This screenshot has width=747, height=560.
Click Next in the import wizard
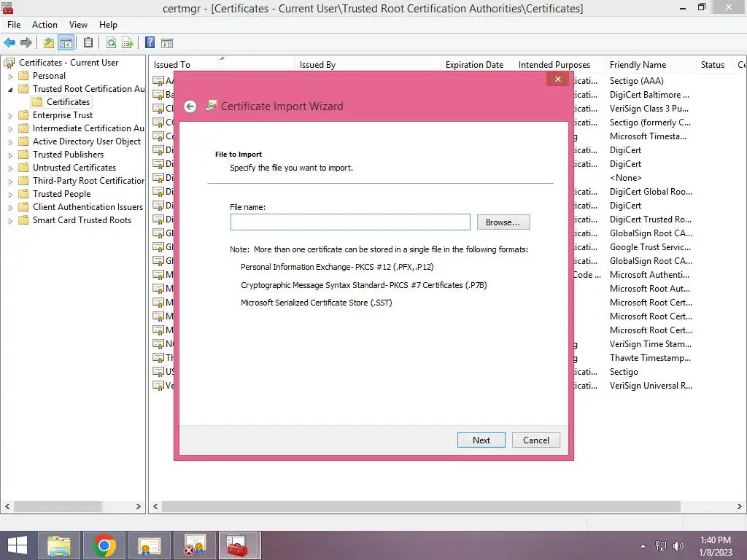click(x=481, y=440)
